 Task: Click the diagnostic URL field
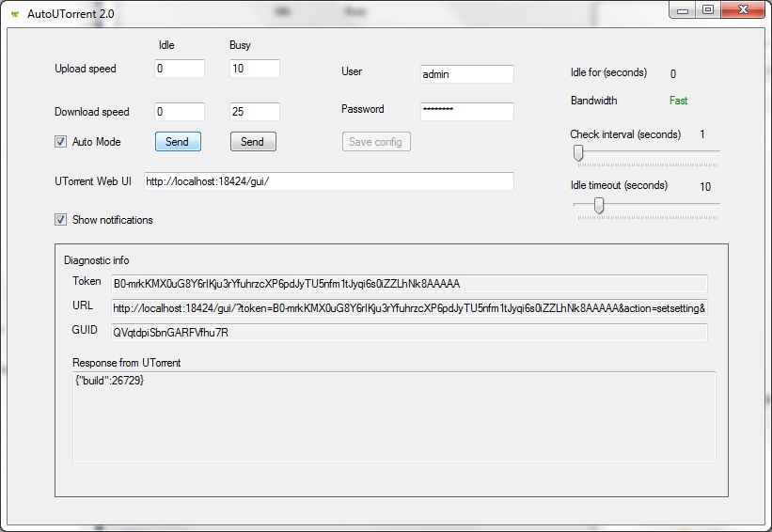(x=409, y=308)
